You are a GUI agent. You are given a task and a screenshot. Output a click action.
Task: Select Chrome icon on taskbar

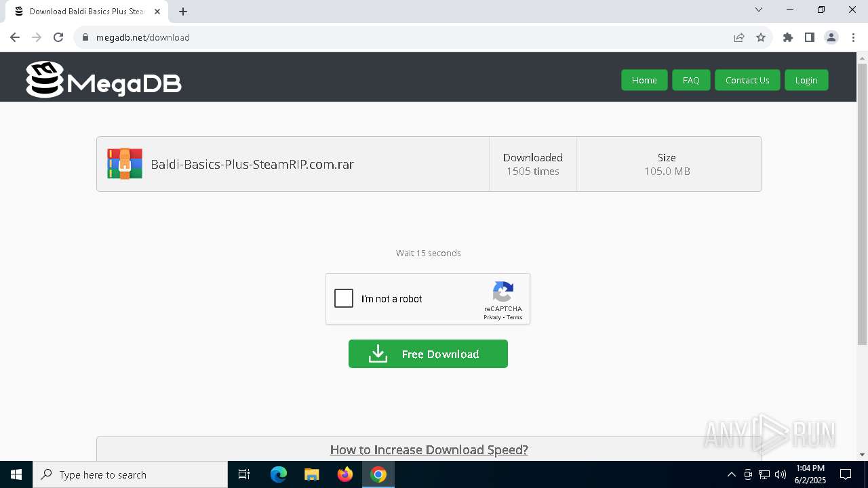(x=378, y=474)
